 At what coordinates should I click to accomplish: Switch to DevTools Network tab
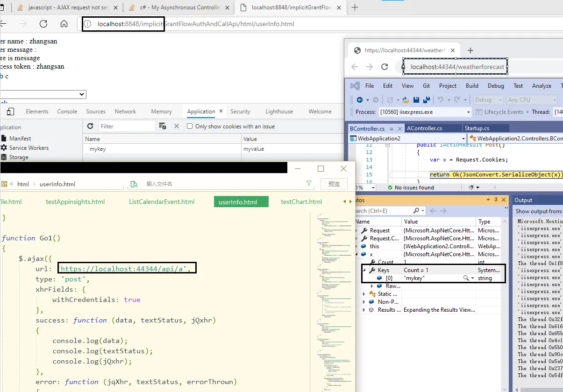pyautogui.click(x=125, y=112)
